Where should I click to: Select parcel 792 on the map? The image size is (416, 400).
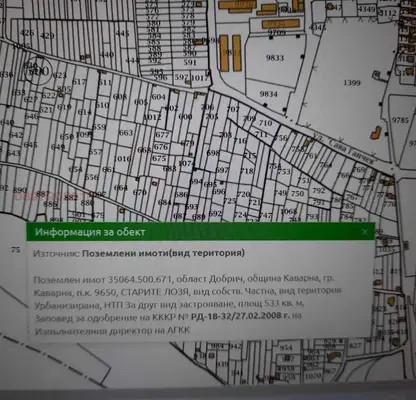319,190
